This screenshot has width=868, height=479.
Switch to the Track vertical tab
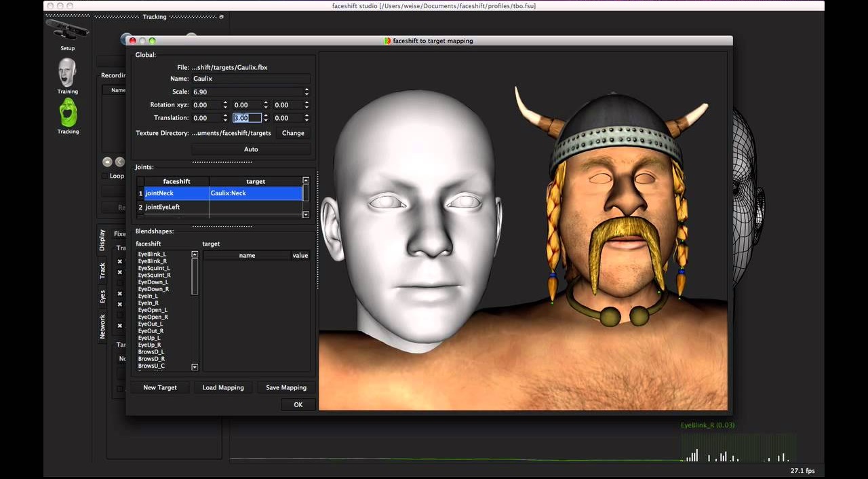click(x=102, y=271)
